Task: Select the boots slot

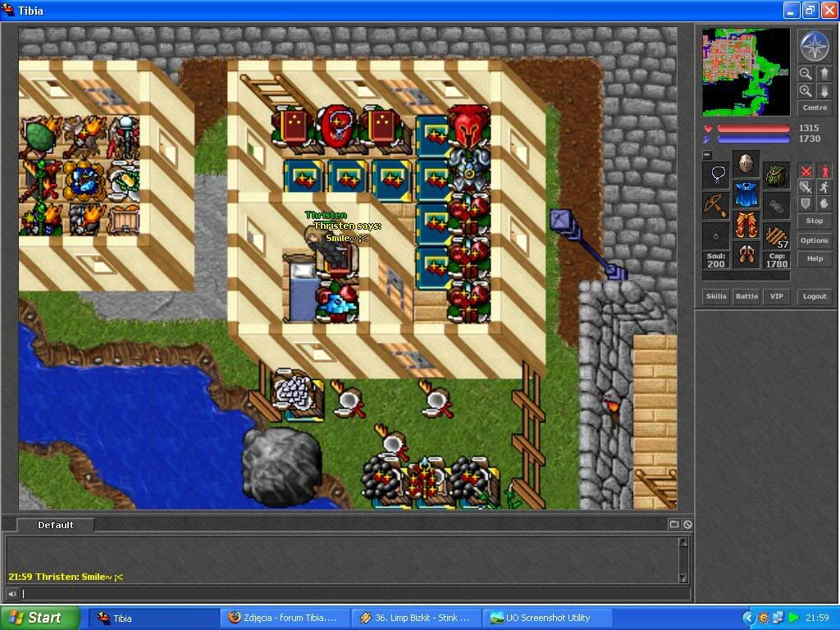Action: point(746,254)
